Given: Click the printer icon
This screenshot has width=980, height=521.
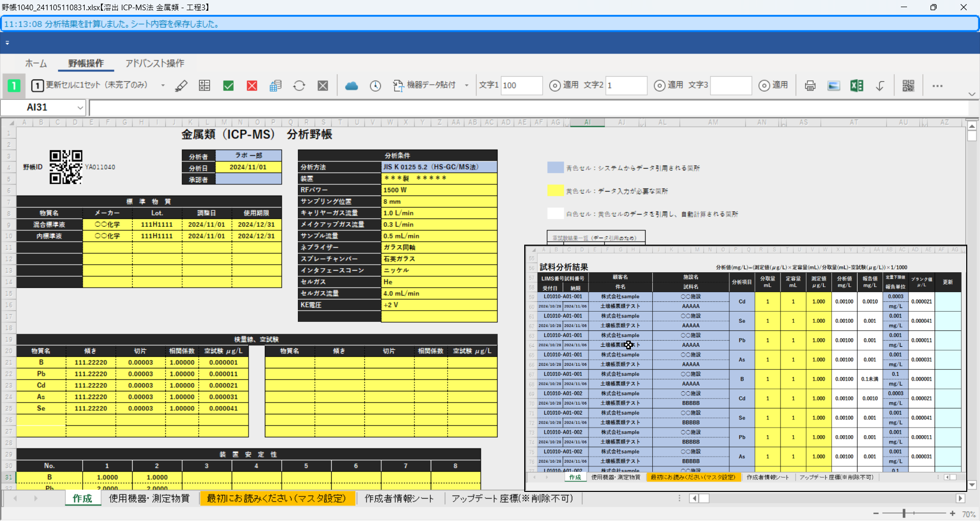Looking at the screenshot, I should [x=810, y=86].
